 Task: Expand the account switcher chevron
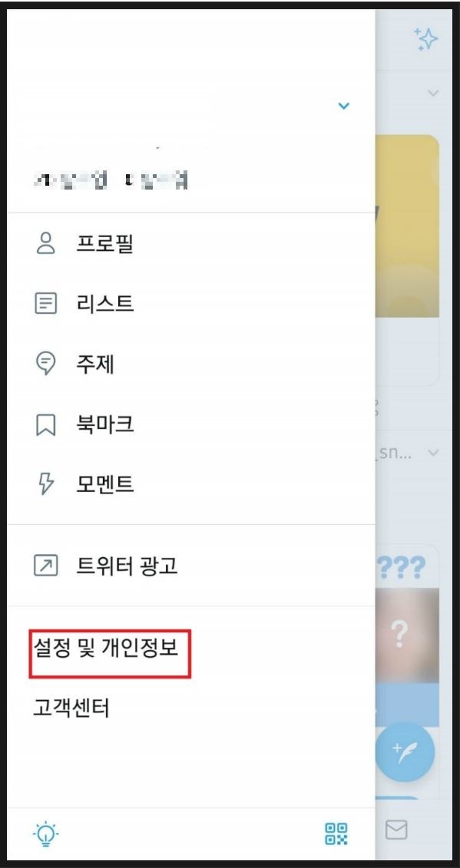tap(343, 106)
